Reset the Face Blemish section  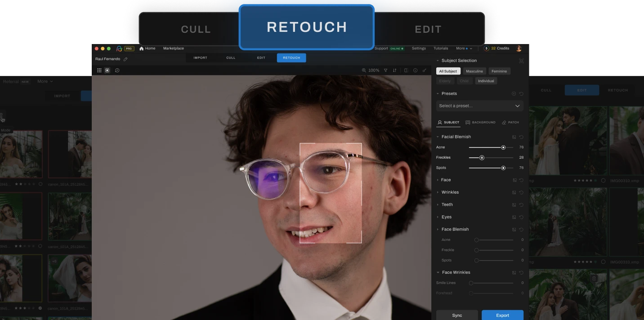[521, 229]
